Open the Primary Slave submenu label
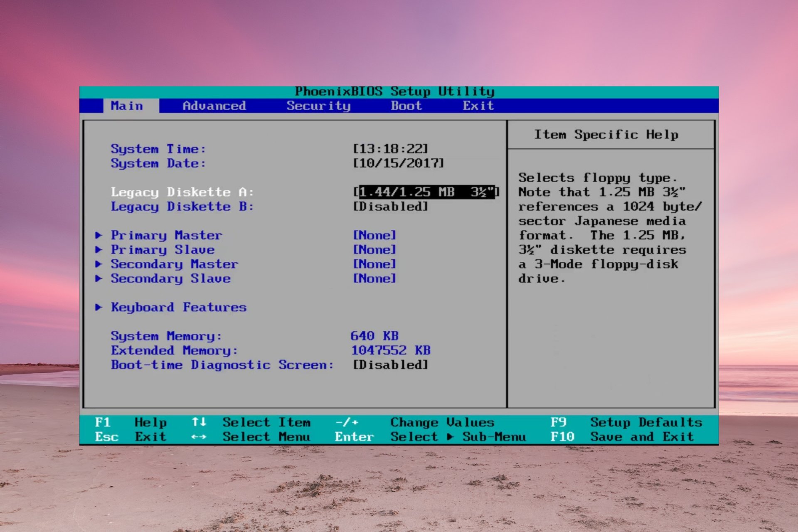Image resolution: width=798 pixels, height=532 pixels. tap(163, 250)
